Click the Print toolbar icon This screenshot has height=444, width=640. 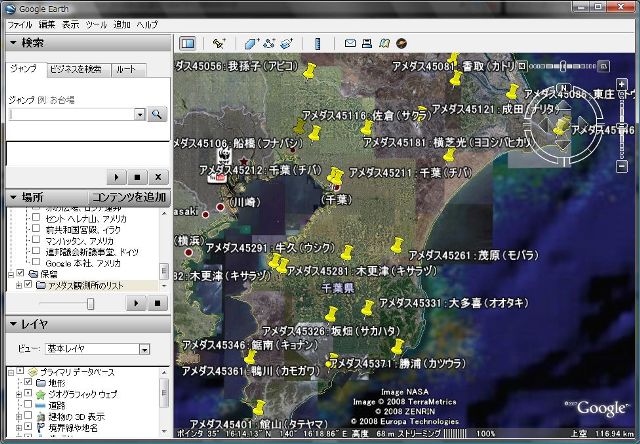(367, 43)
